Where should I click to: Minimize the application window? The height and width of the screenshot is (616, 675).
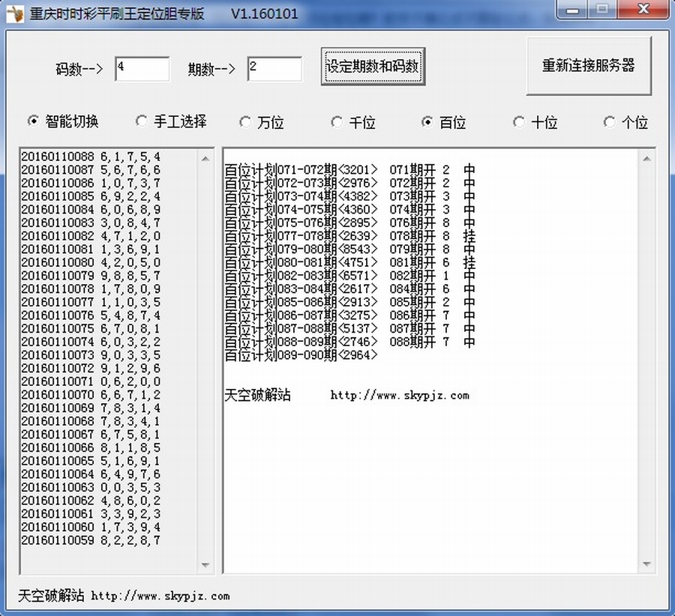pos(574,9)
